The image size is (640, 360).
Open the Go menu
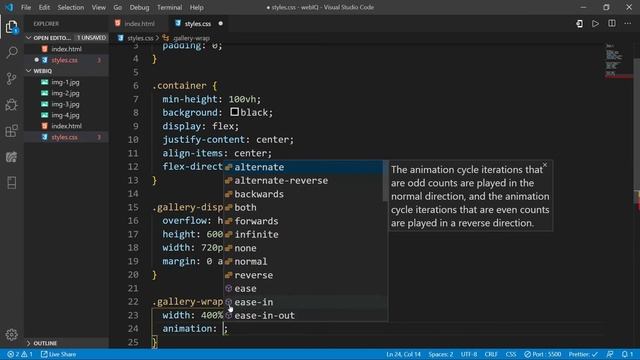click(x=118, y=7)
